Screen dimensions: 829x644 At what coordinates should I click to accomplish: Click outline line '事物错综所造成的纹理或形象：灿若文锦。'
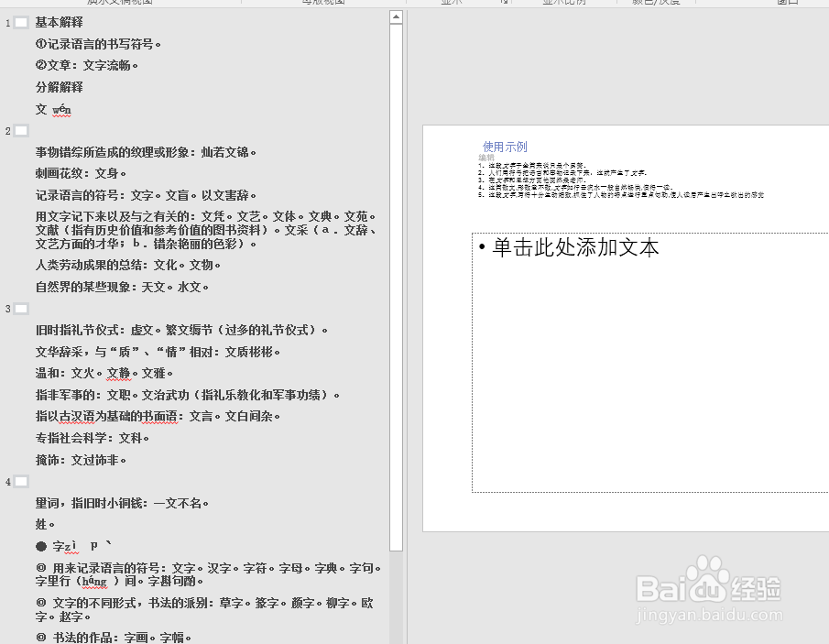(146, 152)
